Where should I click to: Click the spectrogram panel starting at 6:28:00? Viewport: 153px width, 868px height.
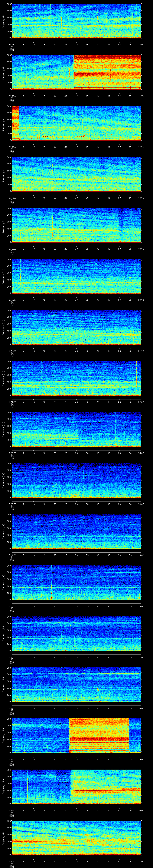pos(77,736)
